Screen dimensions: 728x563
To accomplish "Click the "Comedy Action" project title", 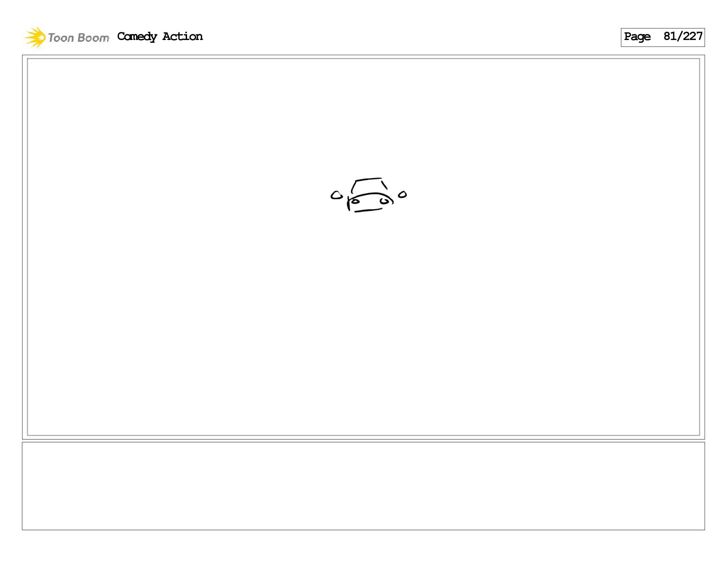I will click(x=160, y=37).
